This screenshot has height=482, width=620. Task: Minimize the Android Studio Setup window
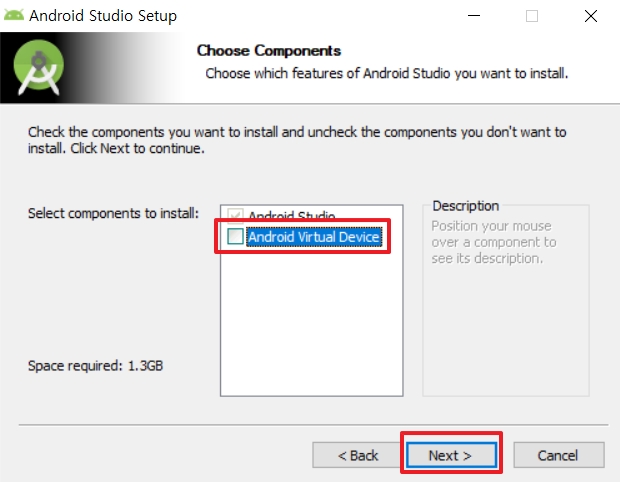(x=474, y=16)
